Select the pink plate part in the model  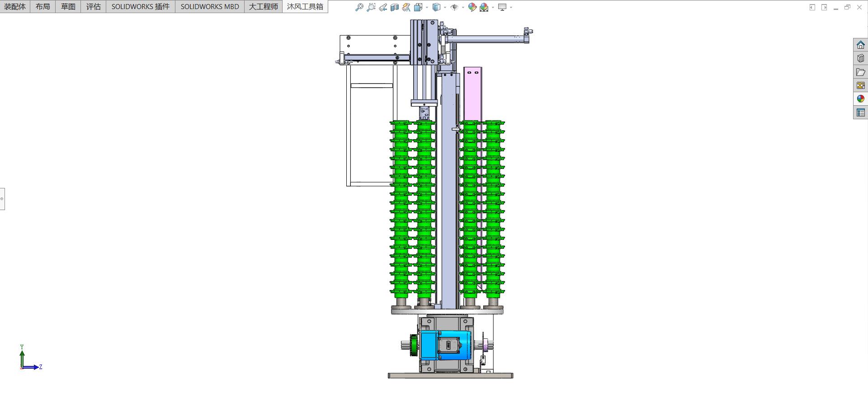click(x=473, y=94)
